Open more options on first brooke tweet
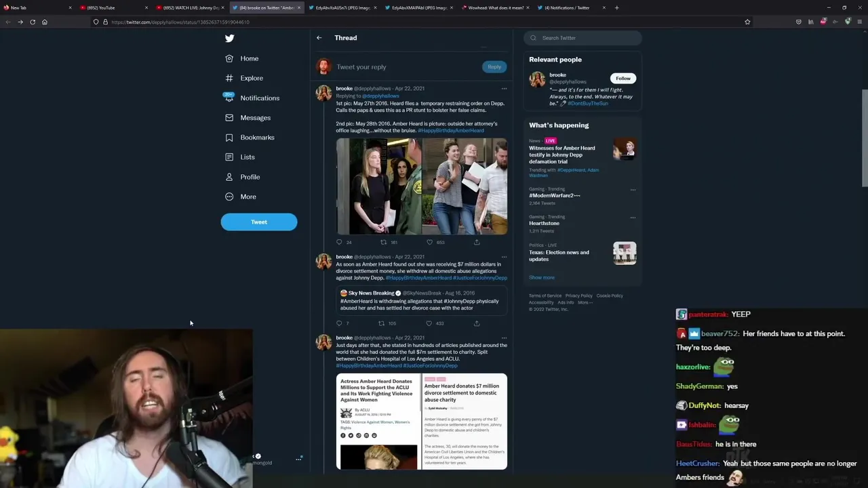The height and width of the screenshot is (488, 868). [504, 89]
